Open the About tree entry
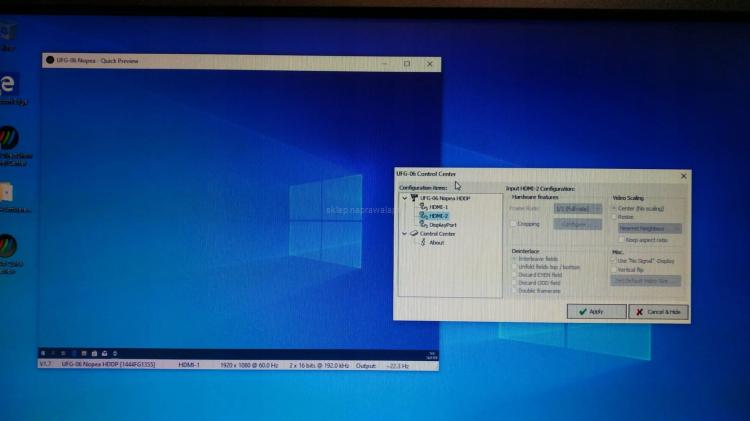Image resolution: width=750 pixels, height=421 pixels. (x=436, y=243)
